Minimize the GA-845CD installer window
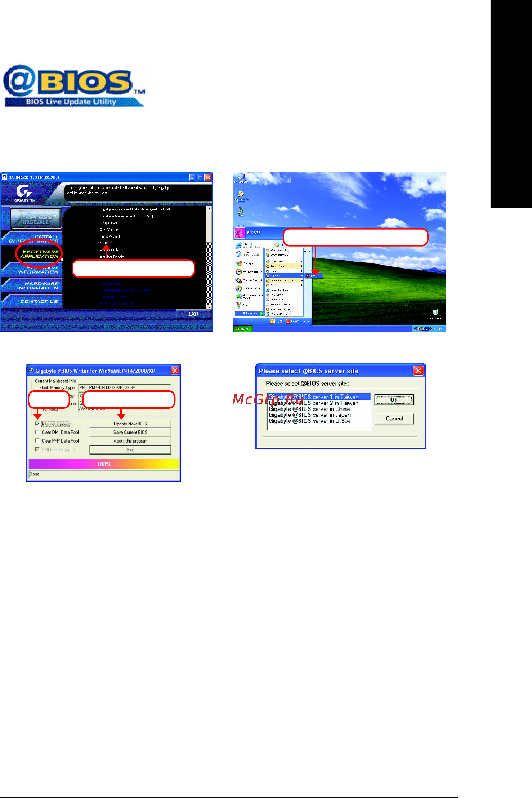 coord(193,177)
